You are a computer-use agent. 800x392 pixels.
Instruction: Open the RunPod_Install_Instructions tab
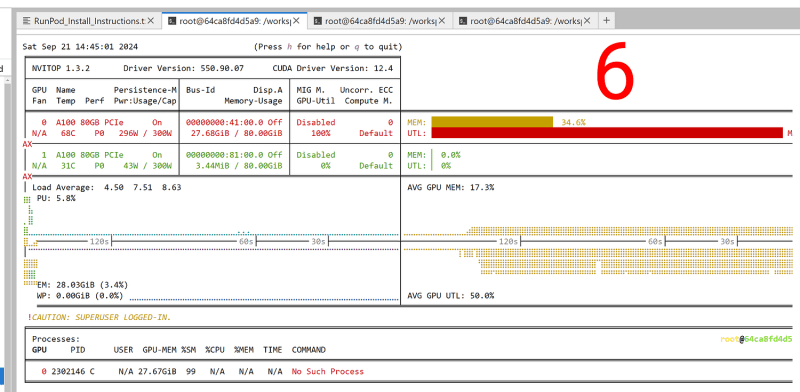[89, 21]
